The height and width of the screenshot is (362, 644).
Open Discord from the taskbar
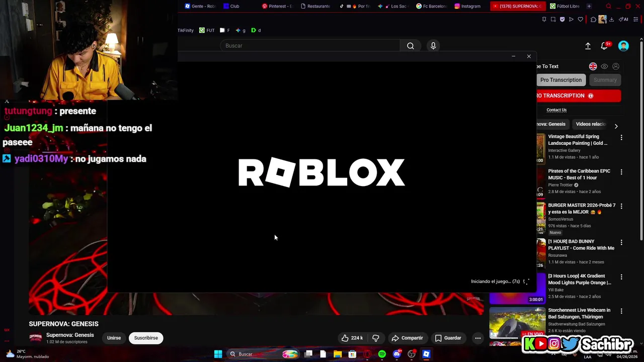click(397, 354)
